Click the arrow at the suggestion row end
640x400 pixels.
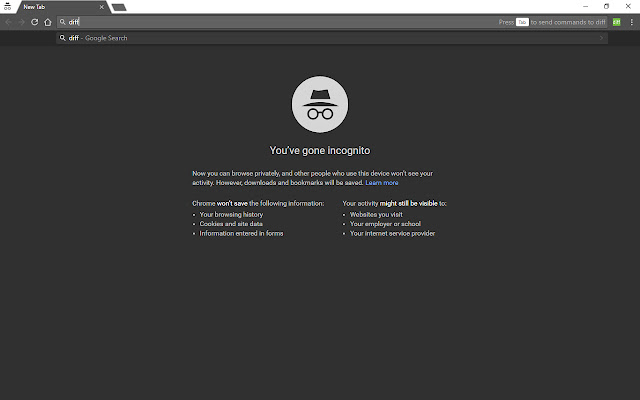point(601,38)
